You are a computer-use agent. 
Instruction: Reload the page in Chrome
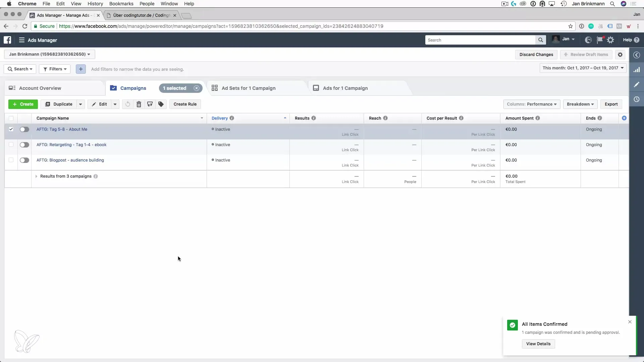pyautogui.click(x=25, y=26)
